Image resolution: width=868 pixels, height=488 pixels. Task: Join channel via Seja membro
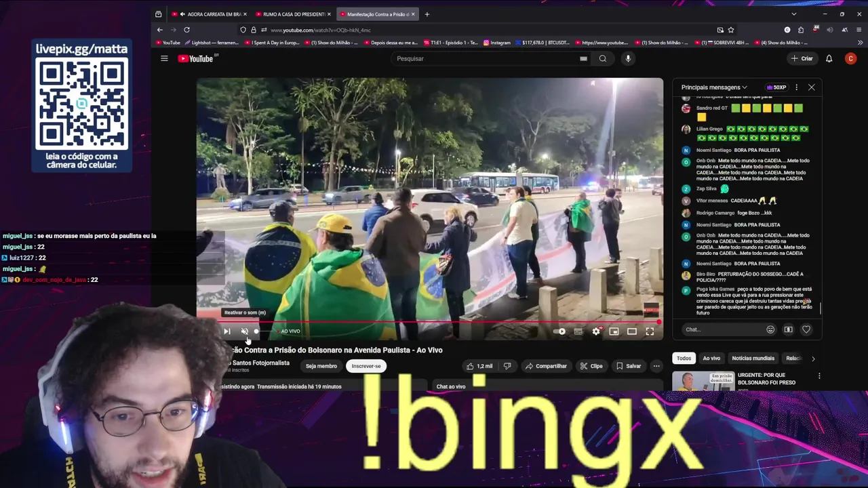(321, 366)
